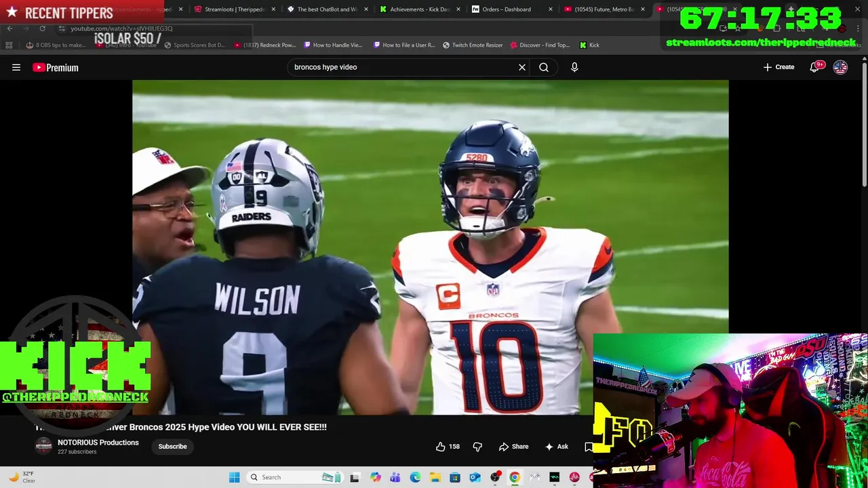Viewport: 868px width, 488px height.
Task: Open Task View on the taskbar
Action: pos(354,477)
